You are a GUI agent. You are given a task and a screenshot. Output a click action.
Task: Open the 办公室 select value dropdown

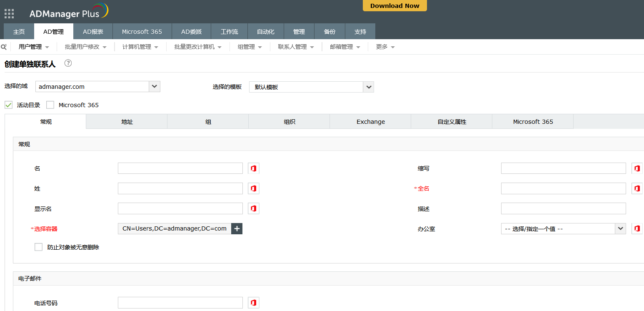tap(620, 229)
